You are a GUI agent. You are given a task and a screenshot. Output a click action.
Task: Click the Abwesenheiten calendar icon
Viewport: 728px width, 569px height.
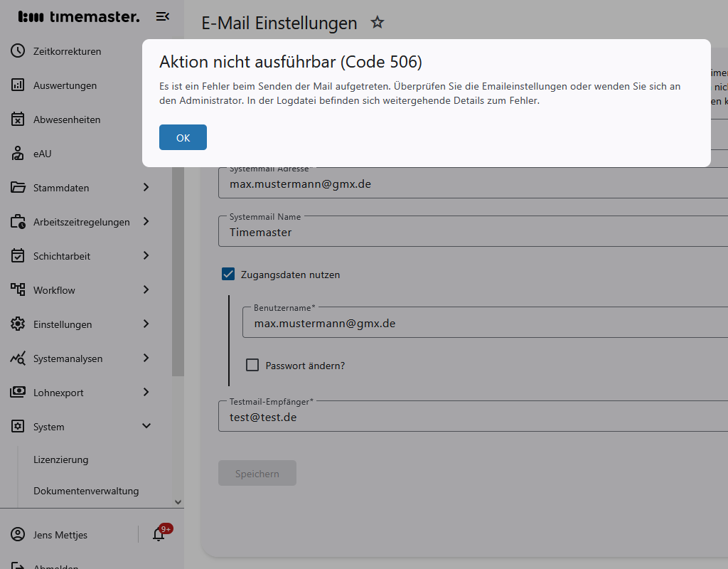click(x=18, y=119)
